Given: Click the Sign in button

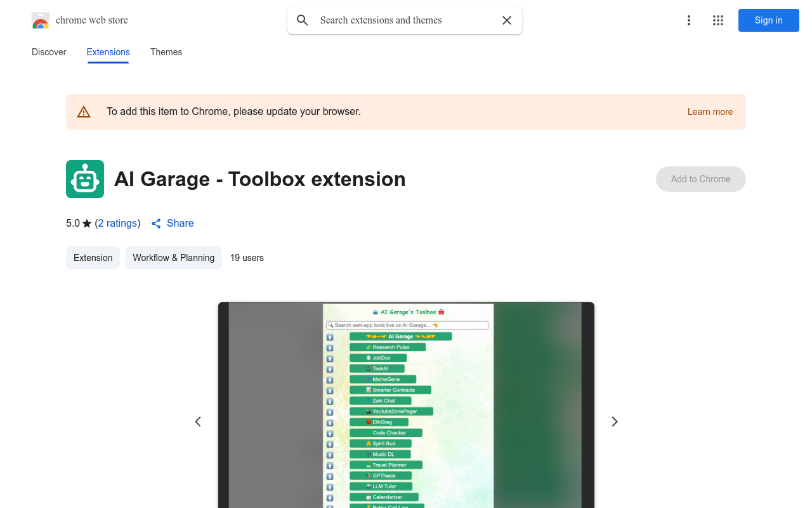Looking at the screenshot, I should point(769,20).
